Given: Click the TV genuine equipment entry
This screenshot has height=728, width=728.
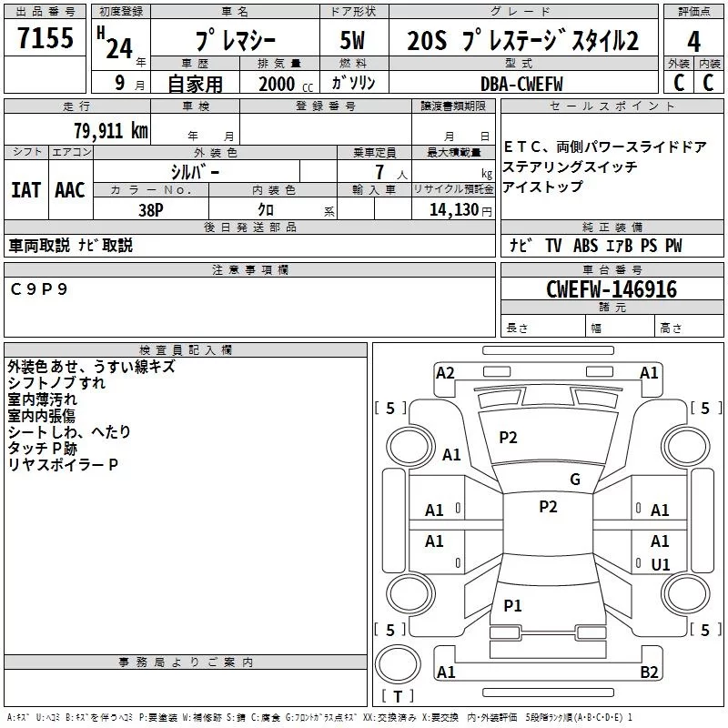Looking at the screenshot, I should click(553, 245).
